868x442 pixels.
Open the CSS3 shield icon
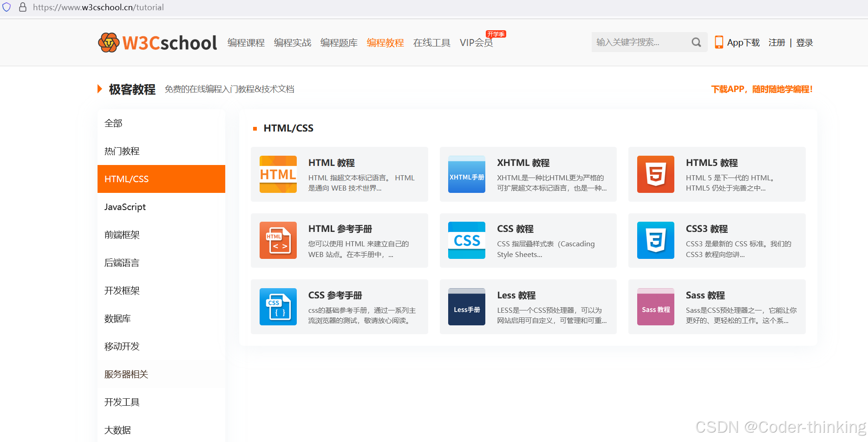click(656, 240)
